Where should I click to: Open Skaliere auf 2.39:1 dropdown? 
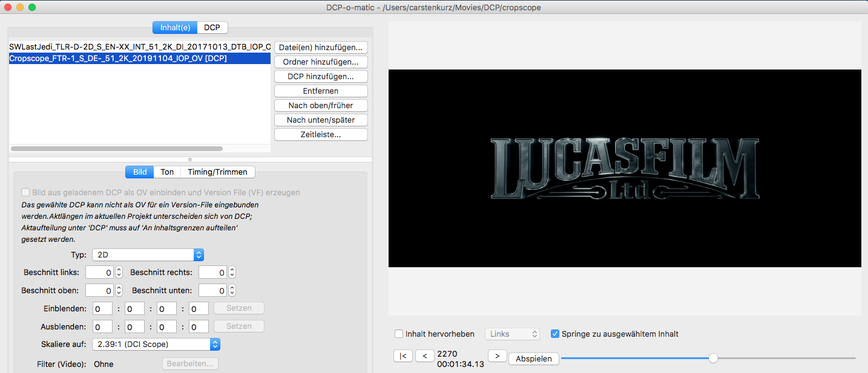(156, 344)
